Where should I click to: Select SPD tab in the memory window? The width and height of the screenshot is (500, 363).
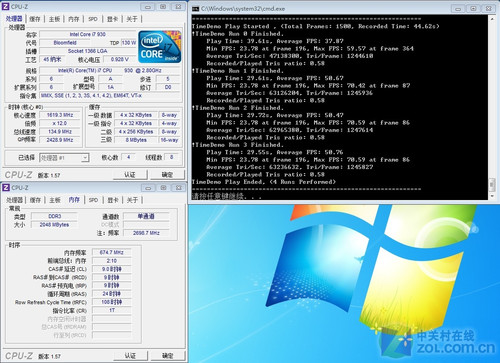[x=93, y=200]
